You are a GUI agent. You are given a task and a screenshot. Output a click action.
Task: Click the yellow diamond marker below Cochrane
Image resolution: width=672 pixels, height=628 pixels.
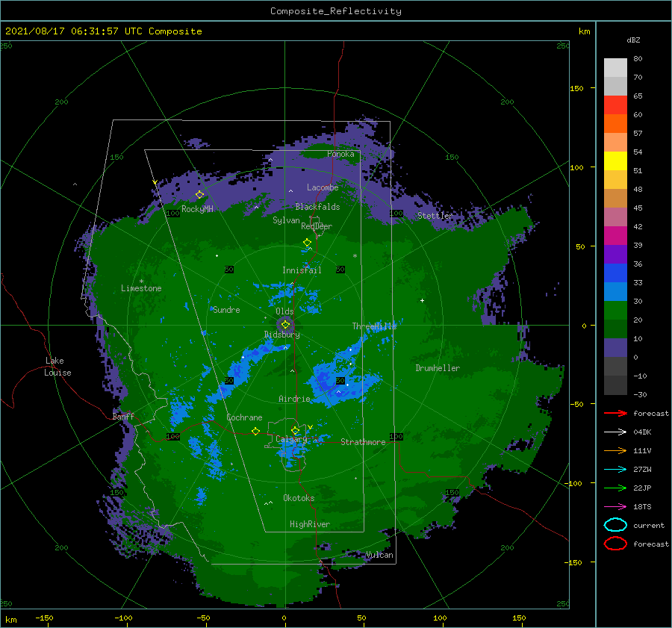(x=255, y=431)
